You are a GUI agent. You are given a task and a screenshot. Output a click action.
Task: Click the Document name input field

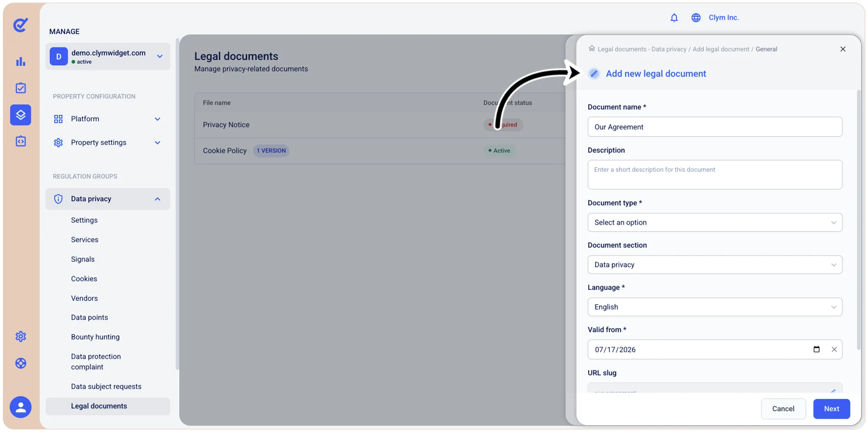point(715,127)
